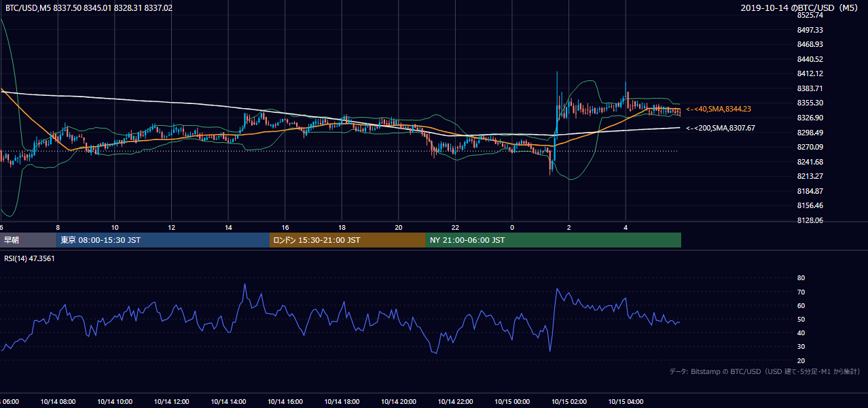868x408 pixels.
Task: Select the 東京 08:00-15:30 JST session bar
Action: point(163,240)
